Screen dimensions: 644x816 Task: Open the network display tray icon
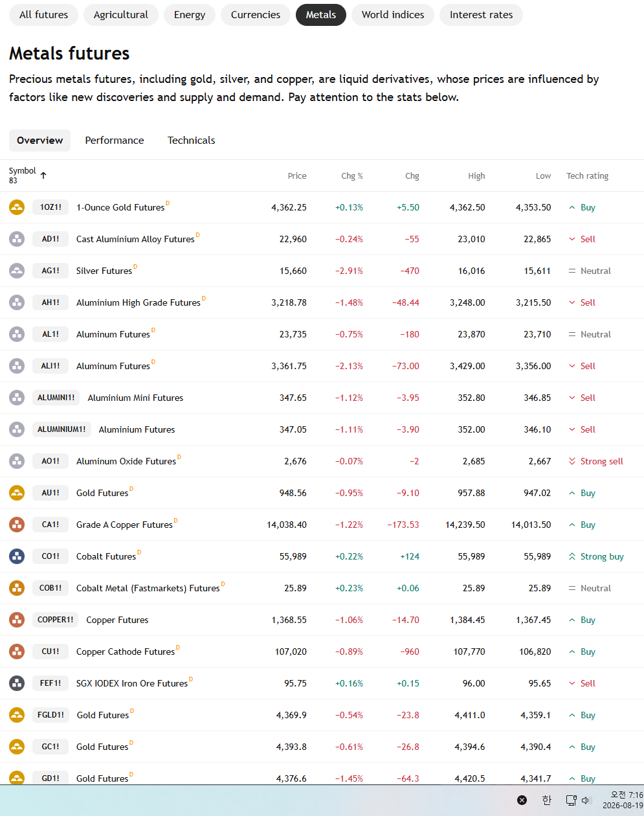[x=571, y=800]
